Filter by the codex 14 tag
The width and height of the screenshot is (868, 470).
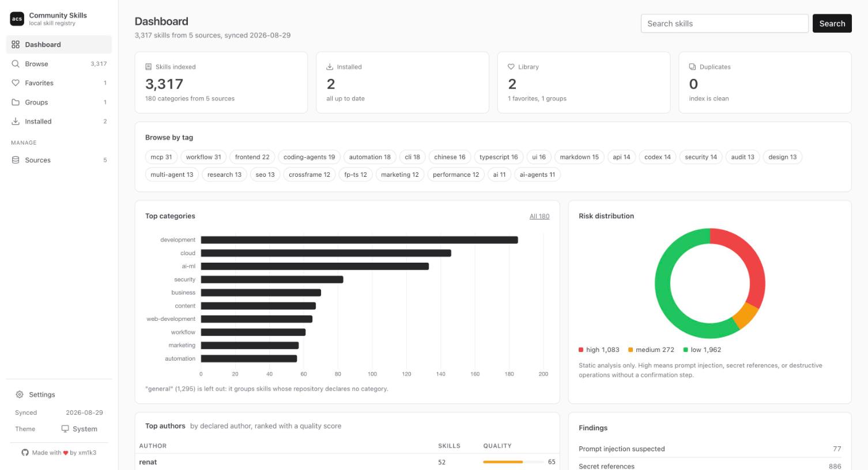658,157
